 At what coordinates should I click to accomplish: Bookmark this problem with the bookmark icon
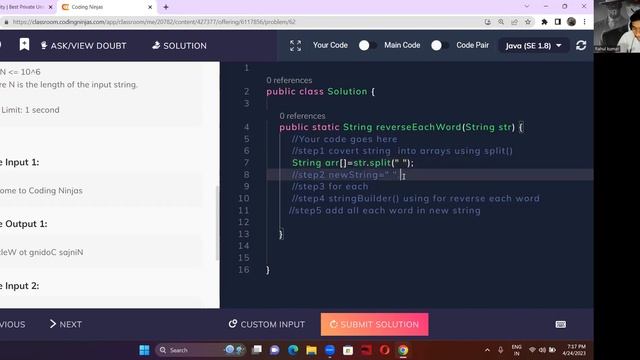(24, 44)
